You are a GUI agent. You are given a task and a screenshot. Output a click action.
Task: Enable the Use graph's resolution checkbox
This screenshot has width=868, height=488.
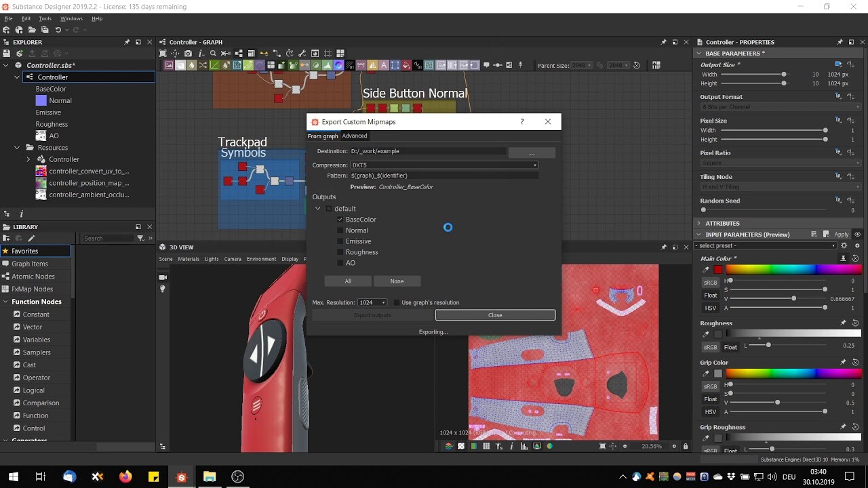pyautogui.click(x=395, y=302)
